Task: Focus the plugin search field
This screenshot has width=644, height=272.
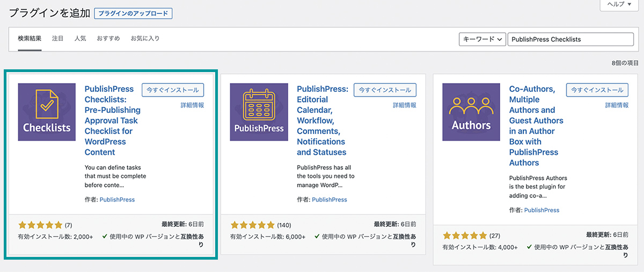Action: point(570,39)
